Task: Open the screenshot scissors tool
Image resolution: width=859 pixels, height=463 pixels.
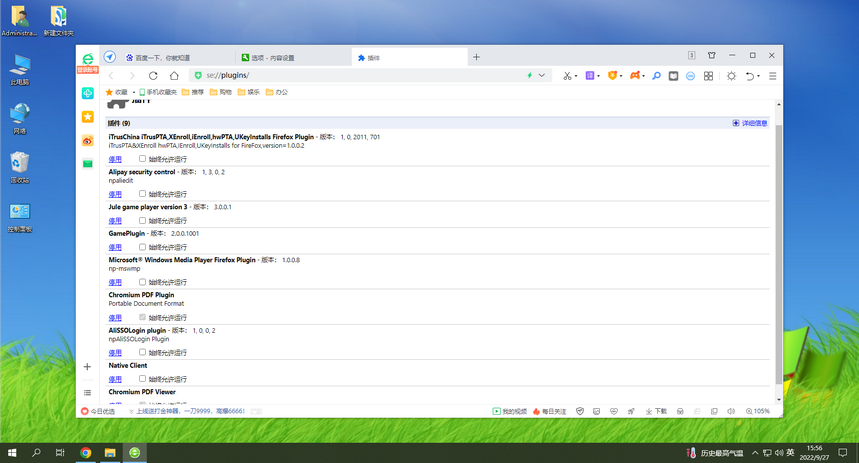Action: pos(567,76)
